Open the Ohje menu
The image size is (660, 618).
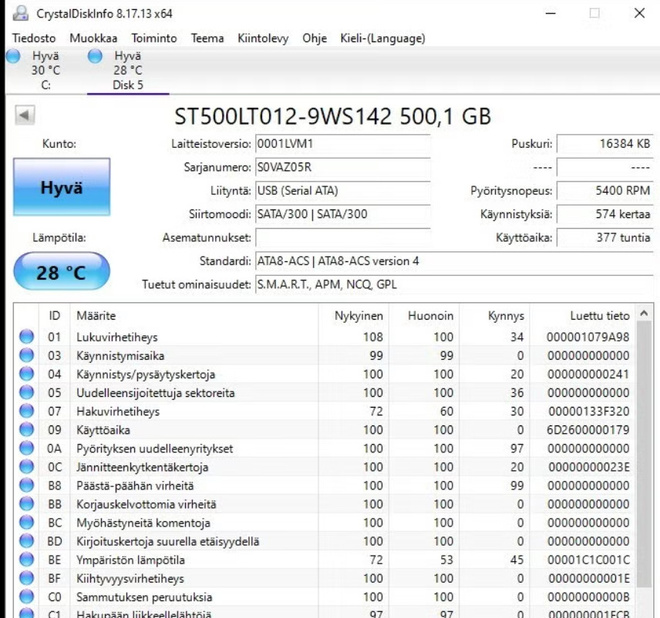pyautogui.click(x=314, y=38)
